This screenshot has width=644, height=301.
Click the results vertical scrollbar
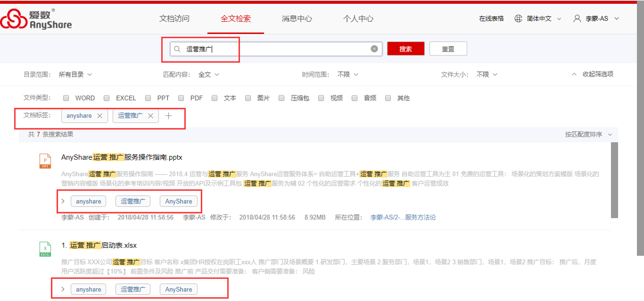click(614, 180)
